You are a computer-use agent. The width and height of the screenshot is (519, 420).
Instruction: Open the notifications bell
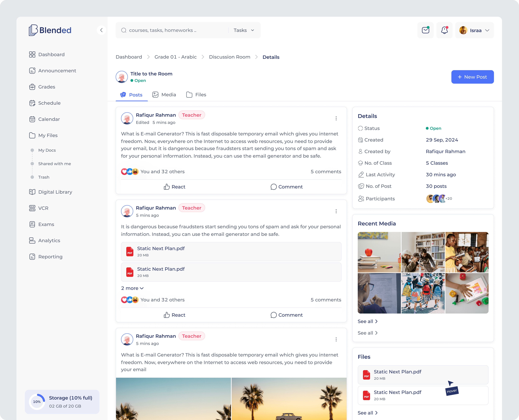444,30
